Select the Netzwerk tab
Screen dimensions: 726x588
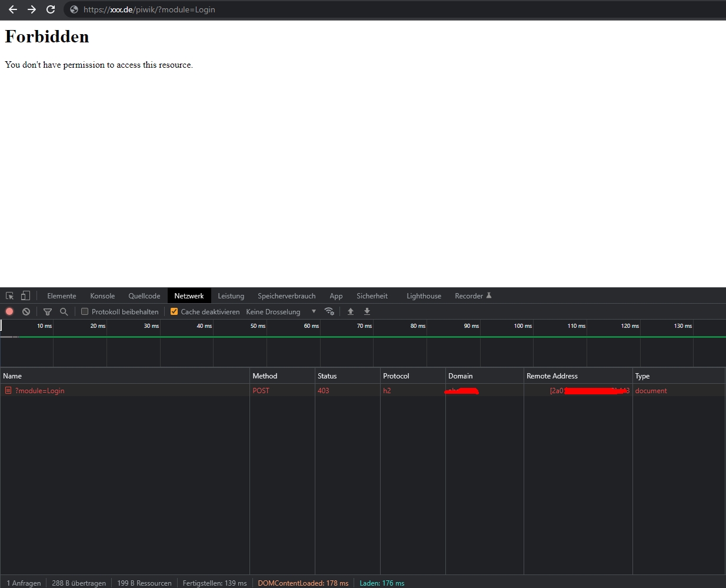(x=189, y=296)
